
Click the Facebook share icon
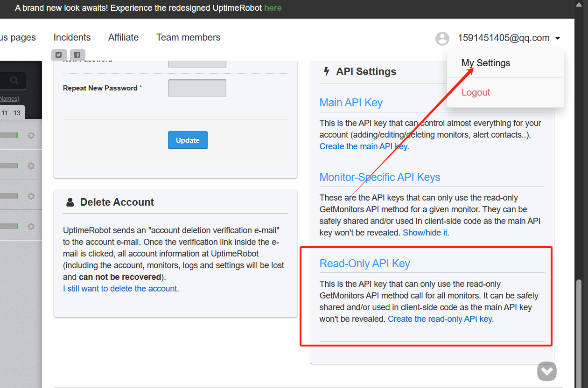point(77,55)
